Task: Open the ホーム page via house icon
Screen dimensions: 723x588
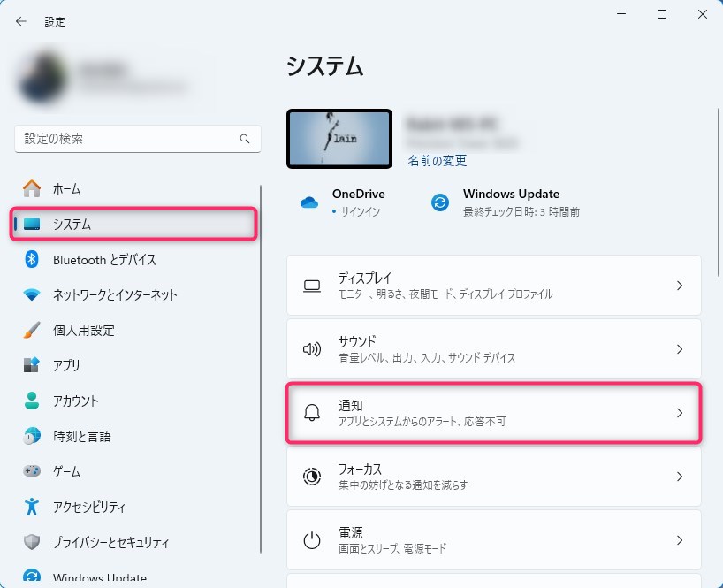Action: pos(32,188)
